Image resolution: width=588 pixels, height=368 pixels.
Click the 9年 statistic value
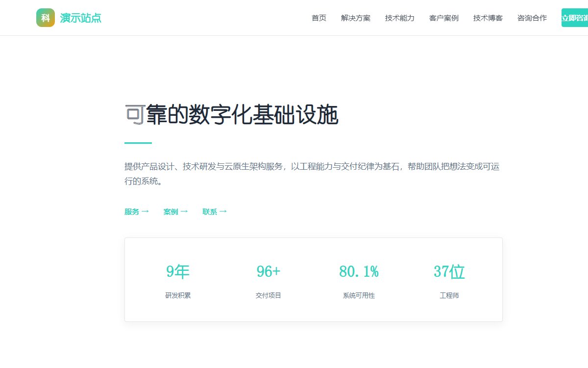coord(178,271)
